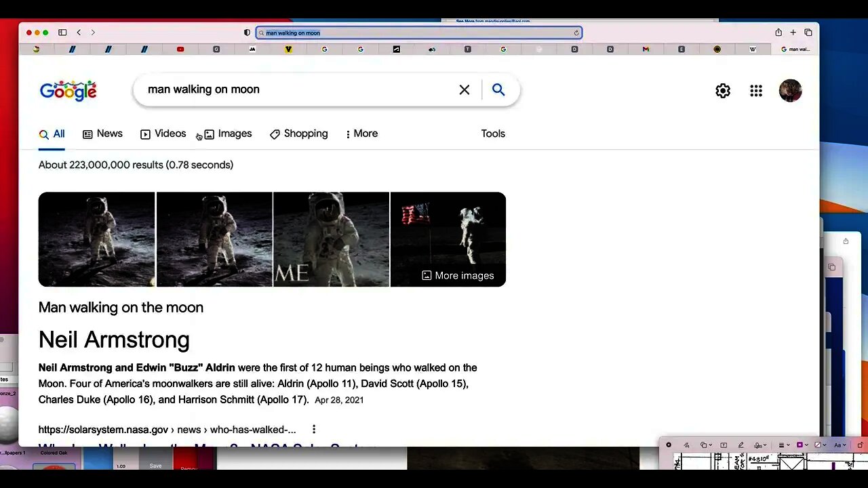Image resolution: width=868 pixels, height=488 pixels.
Task: Open fill color picker in Preview toolbar
Action: (821, 445)
